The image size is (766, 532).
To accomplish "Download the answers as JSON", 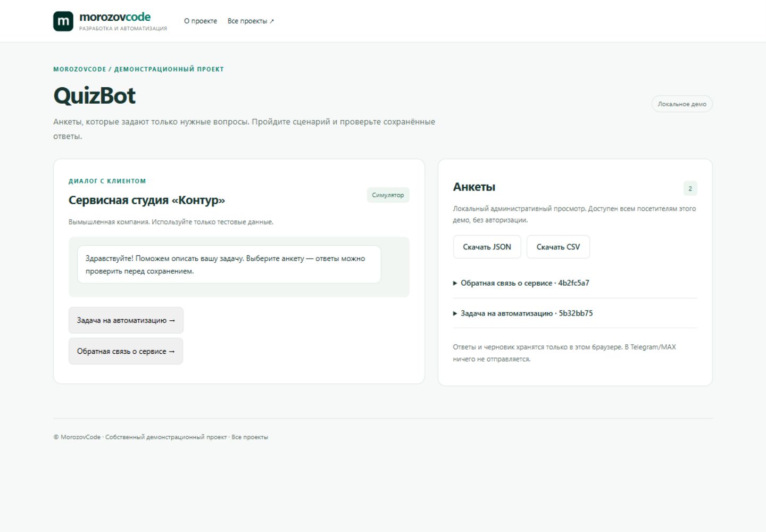I will [x=487, y=247].
